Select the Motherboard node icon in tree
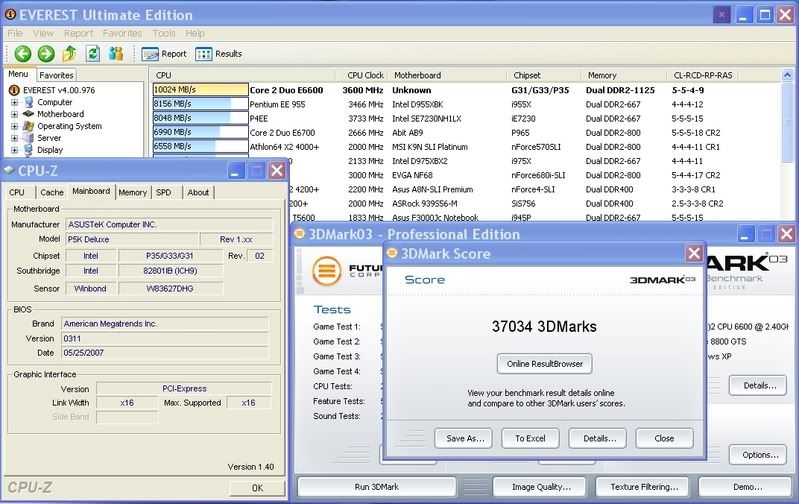Image resolution: width=799 pixels, height=504 pixels. tap(29, 114)
